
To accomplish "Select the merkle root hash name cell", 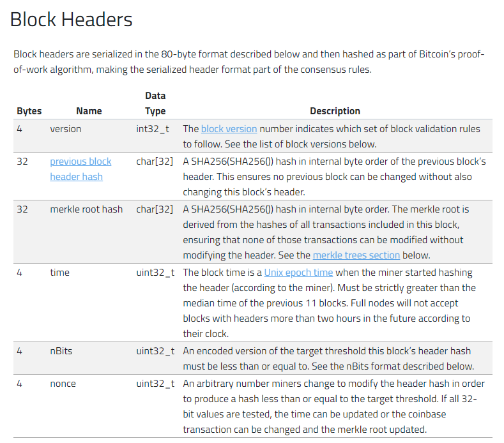I will [x=86, y=209].
